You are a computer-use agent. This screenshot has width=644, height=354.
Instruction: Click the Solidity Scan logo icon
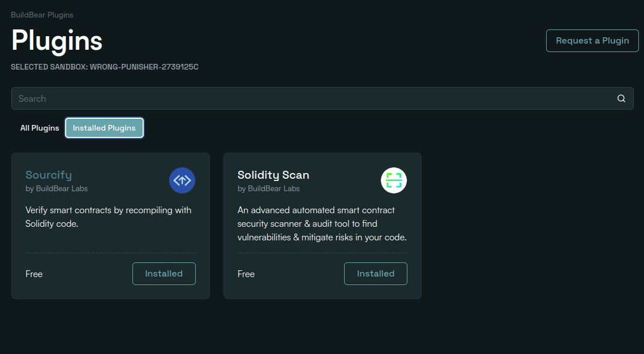click(x=394, y=180)
